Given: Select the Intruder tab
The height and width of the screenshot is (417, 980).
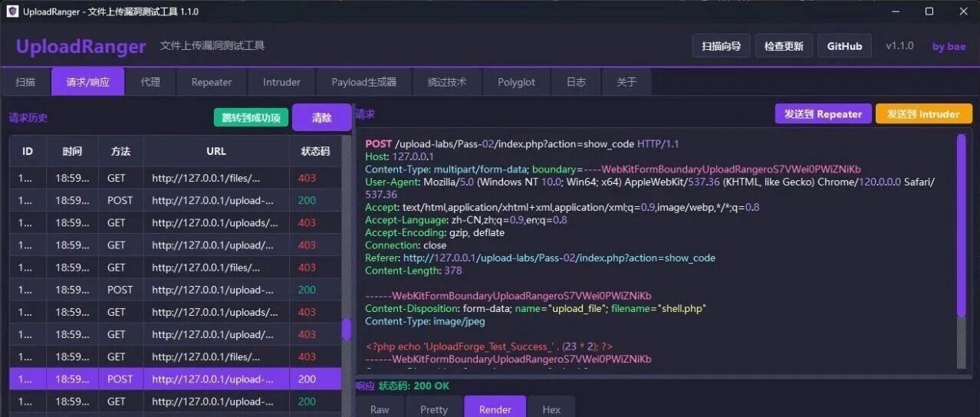Looking at the screenshot, I should click(x=281, y=82).
